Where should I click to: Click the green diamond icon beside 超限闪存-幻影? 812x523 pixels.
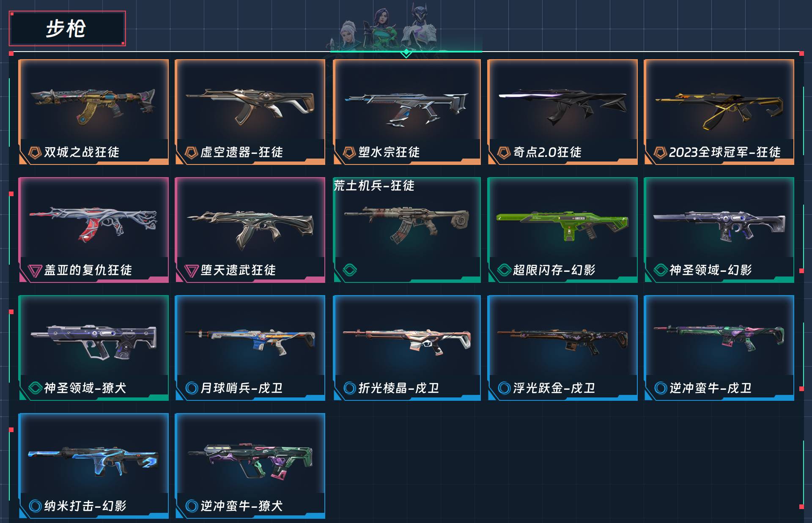(x=504, y=270)
